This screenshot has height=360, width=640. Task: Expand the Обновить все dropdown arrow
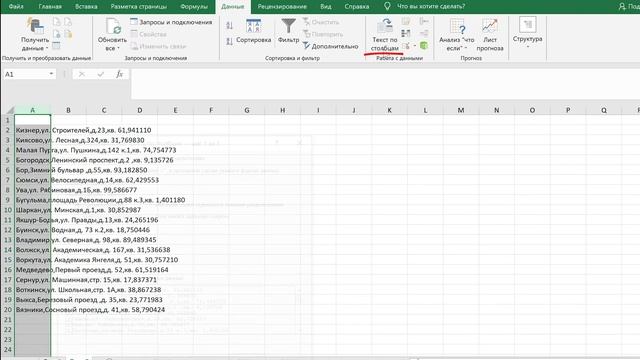tap(118, 48)
